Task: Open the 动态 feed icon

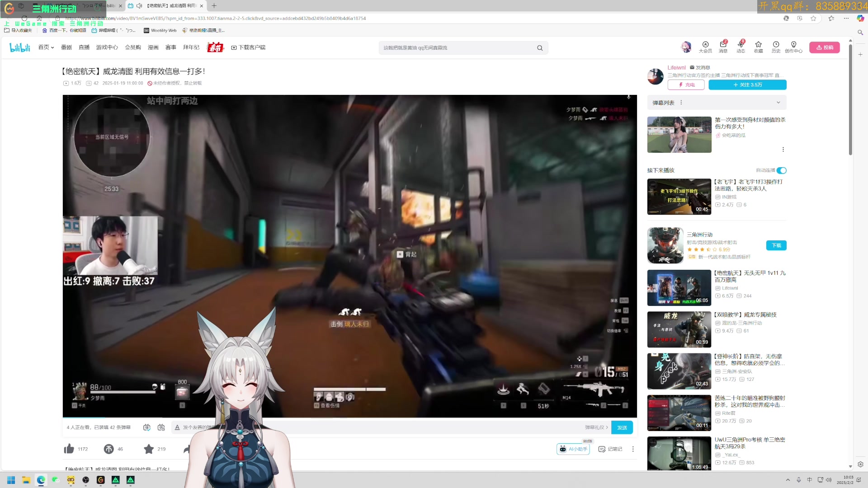Action: coord(741,47)
